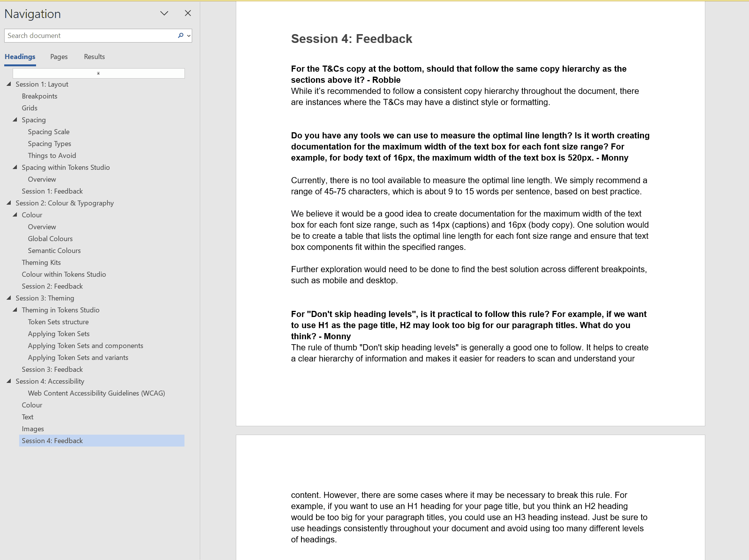Collapse Session 4: Accessibility triangle
This screenshot has width=749, height=560.
(9, 381)
